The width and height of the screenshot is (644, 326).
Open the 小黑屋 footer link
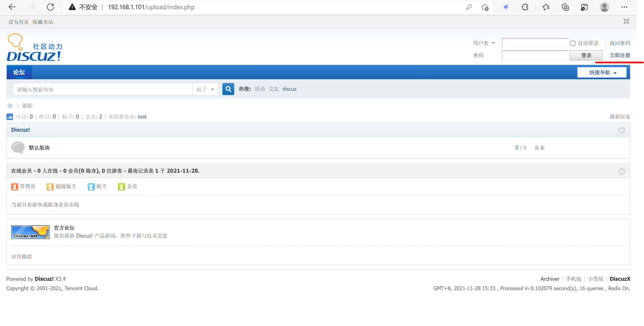595,279
